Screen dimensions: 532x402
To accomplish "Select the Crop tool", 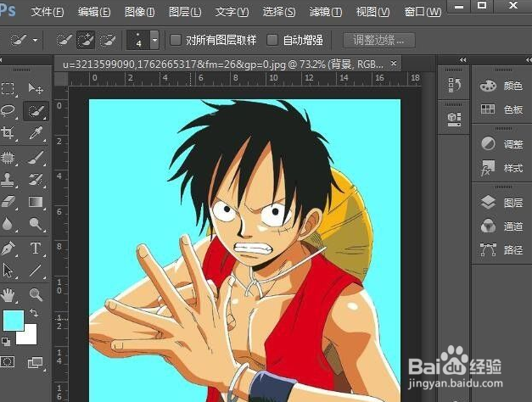I will tap(8, 133).
